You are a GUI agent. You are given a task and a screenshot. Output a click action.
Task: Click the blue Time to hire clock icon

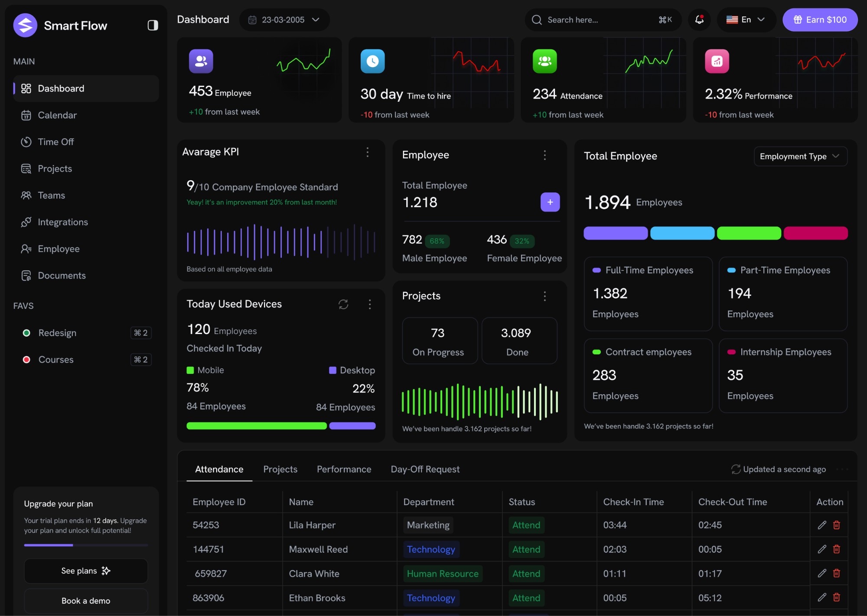tap(372, 61)
